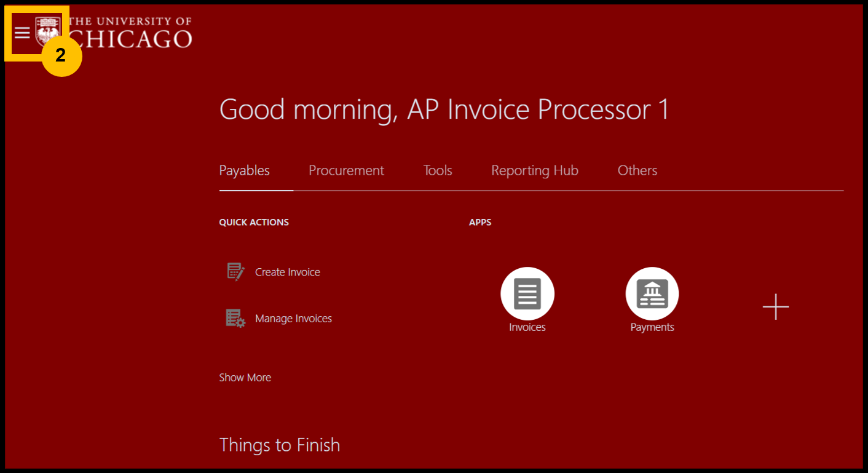The width and height of the screenshot is (868, 473).
Task: Click the CHICAGO wordmark text
Action: tap(131, 39)
